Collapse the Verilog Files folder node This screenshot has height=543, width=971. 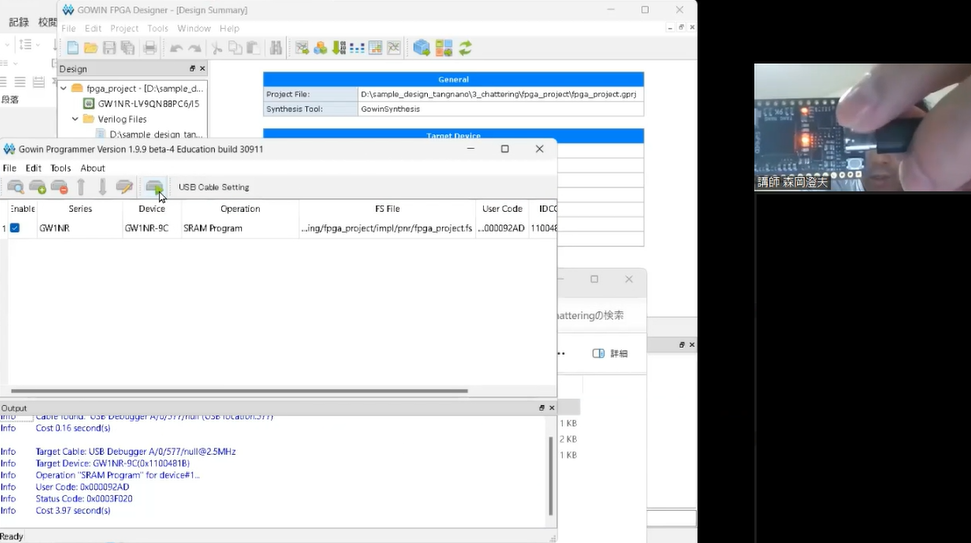[x=75, y=119]
